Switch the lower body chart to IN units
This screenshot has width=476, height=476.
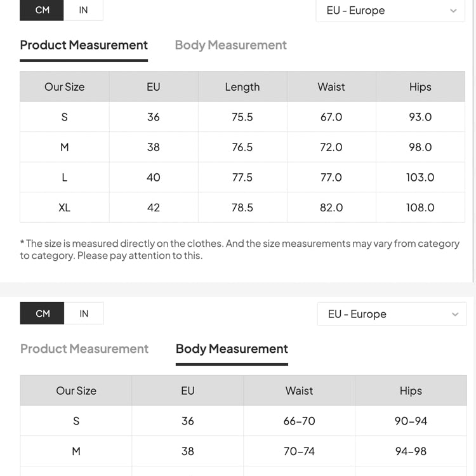[84, 314]
